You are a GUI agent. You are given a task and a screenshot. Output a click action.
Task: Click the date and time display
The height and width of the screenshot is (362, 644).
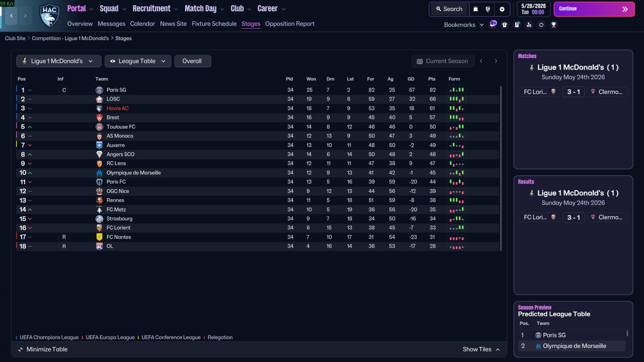(533, 9)
